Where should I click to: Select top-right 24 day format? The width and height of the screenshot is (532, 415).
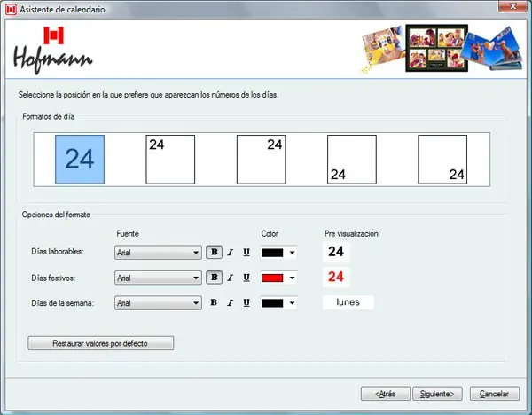tap(262, 160)
